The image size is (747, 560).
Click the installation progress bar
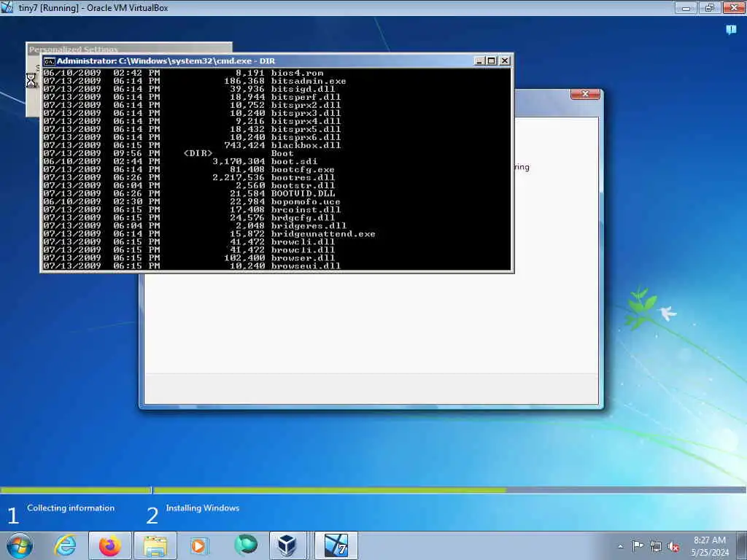373,490
